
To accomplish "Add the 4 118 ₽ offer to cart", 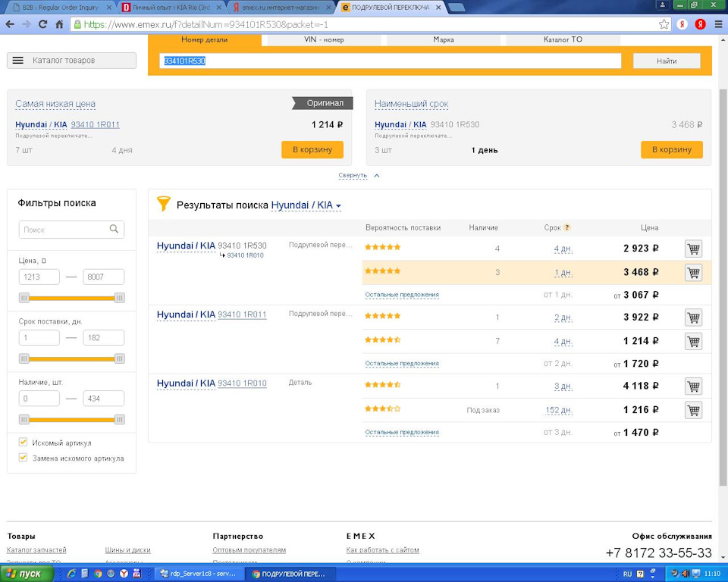I will point(693,386).
